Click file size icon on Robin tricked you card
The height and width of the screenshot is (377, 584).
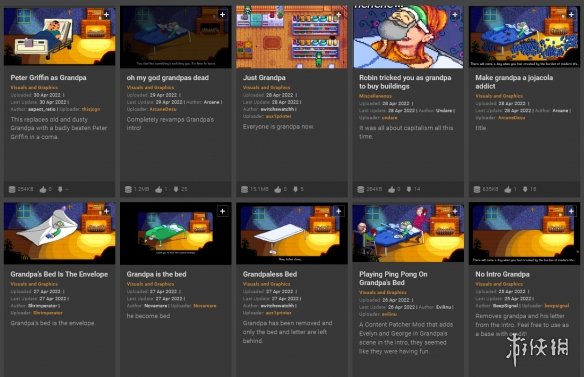point(361,189)
